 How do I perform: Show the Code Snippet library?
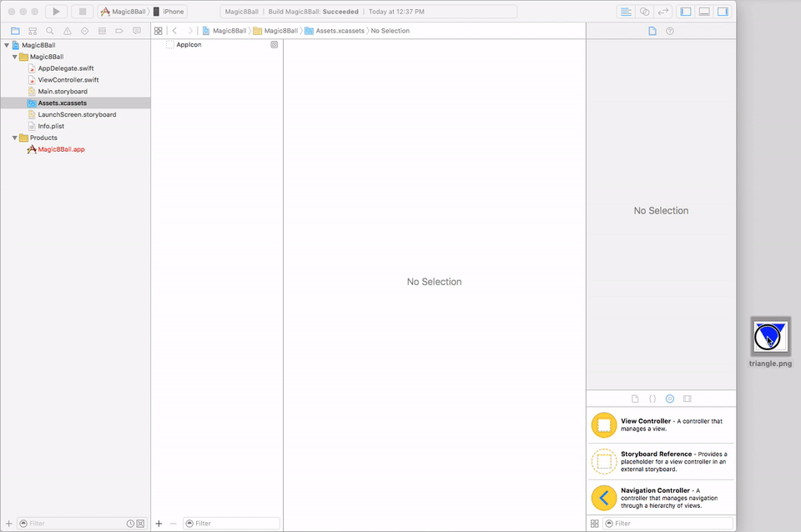tap(652, 399)
